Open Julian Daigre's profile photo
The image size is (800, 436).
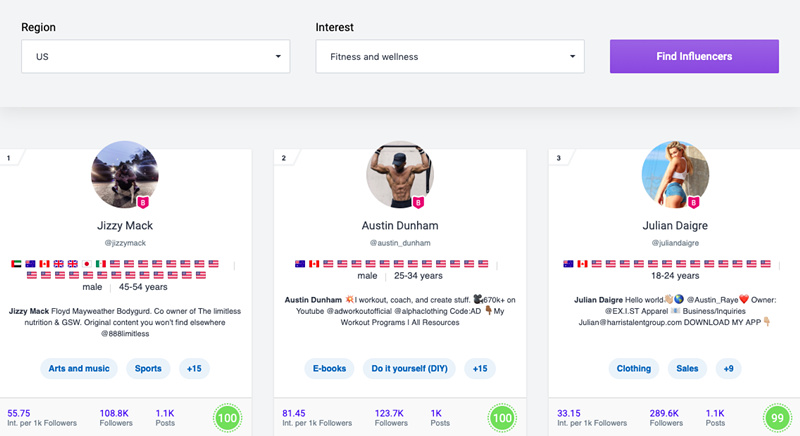coord(675,175)
